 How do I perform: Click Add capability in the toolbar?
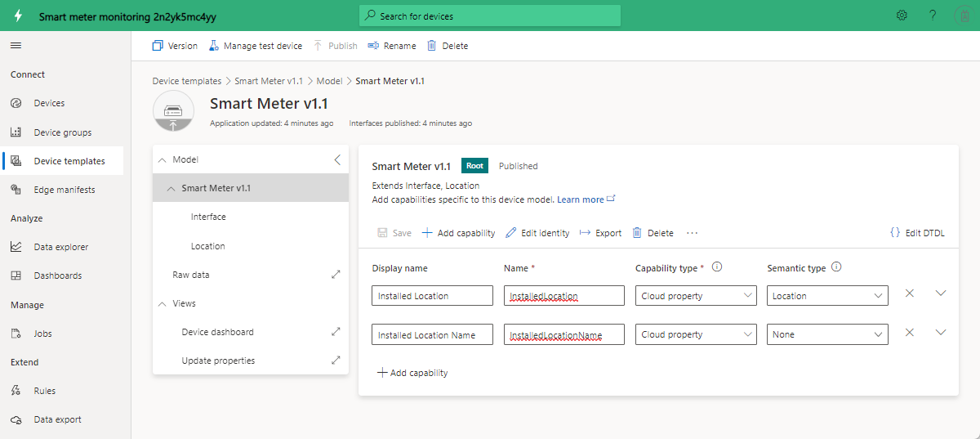click(458, 233)
